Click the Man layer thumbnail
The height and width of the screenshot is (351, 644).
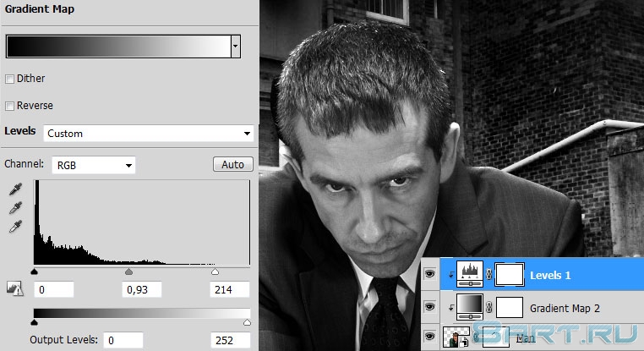(456, 337)
